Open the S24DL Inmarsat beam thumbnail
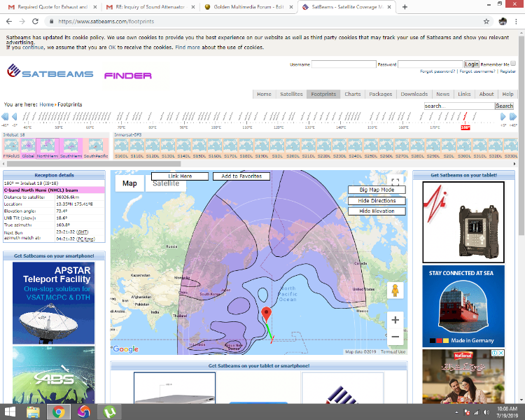The width and height of the screenshot is (525, 420). coord(355,148)
